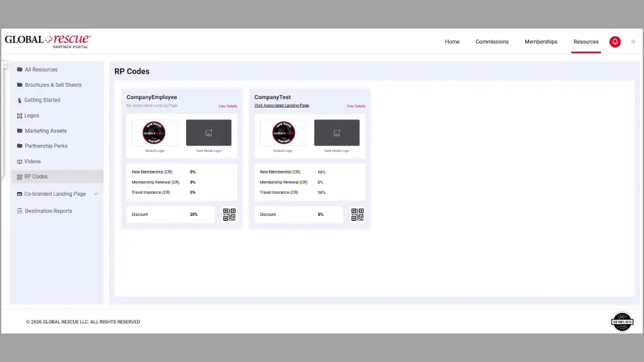Click View Details for CompanyTest
The width and height of the screenshot is (644, 362).
click(356, 106)
